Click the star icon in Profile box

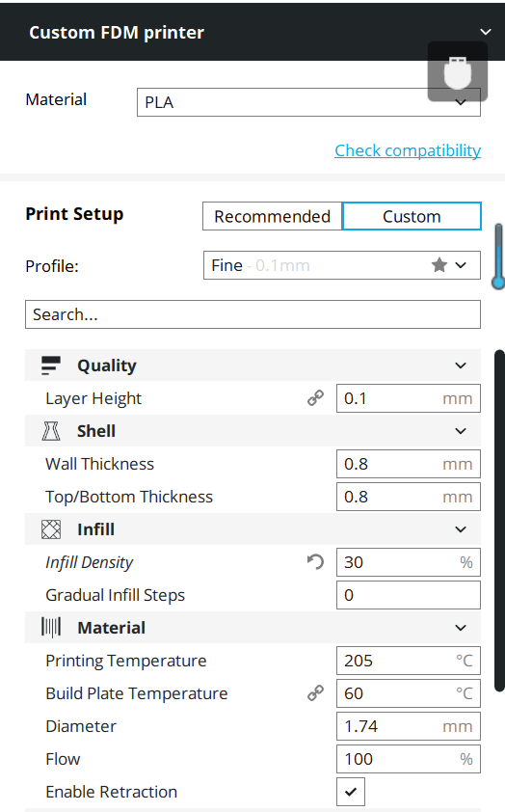(x=439, y=265)
